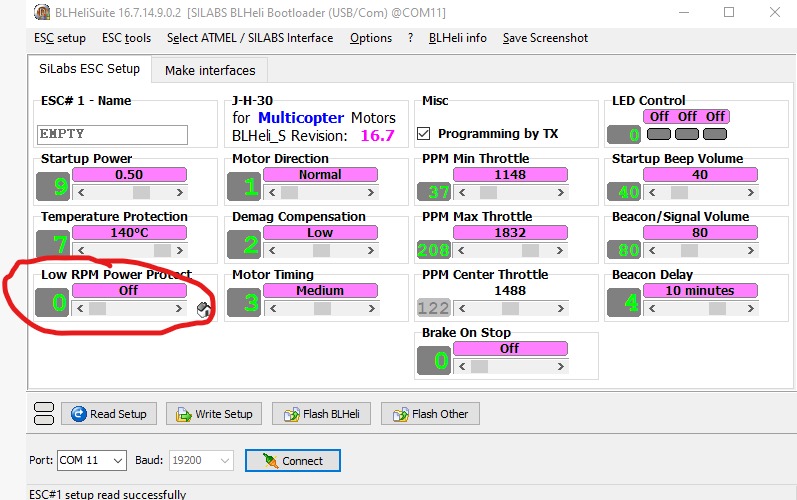The image size is (797, 500).
Task: Click the Startup Beep Volume value 40 indicator
Action: 624,192
